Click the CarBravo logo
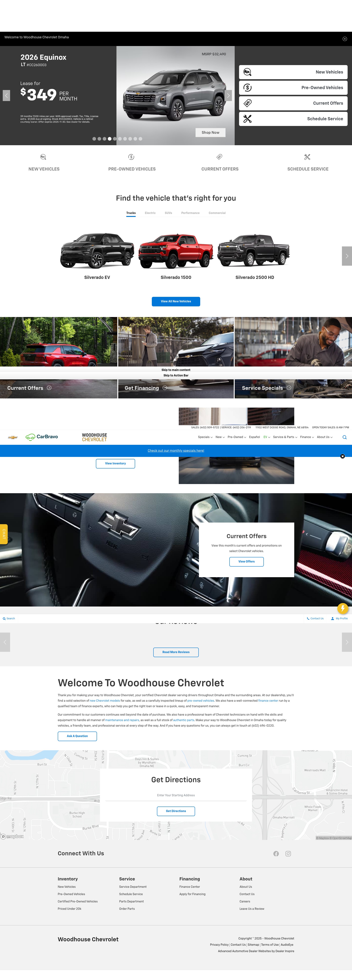The width and height of the screenshot is (352, 980). click(42, 437)
